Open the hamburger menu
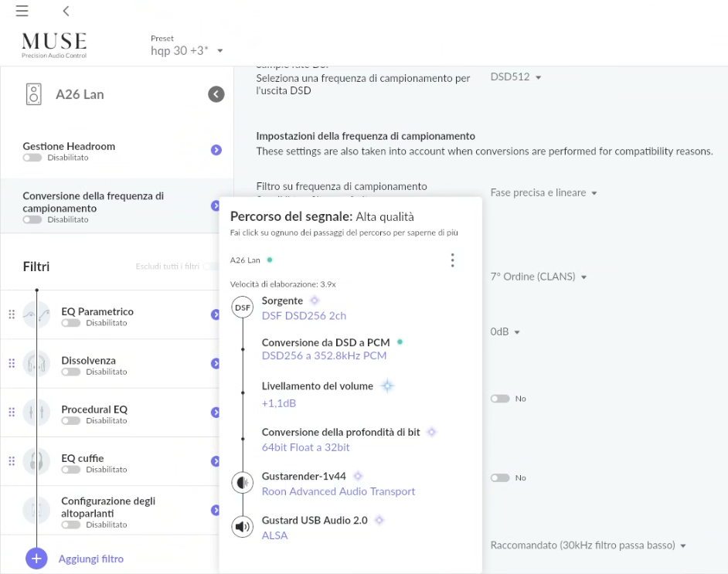Screen dimensions: 728x574 point(22,11)
